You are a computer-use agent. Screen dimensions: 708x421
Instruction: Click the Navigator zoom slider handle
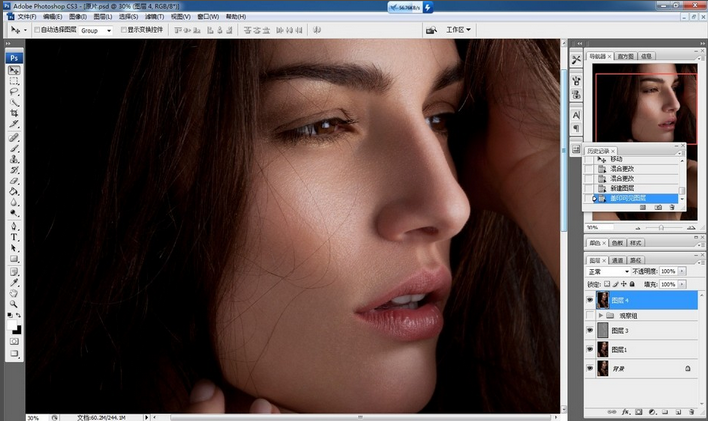coord(661,227)
